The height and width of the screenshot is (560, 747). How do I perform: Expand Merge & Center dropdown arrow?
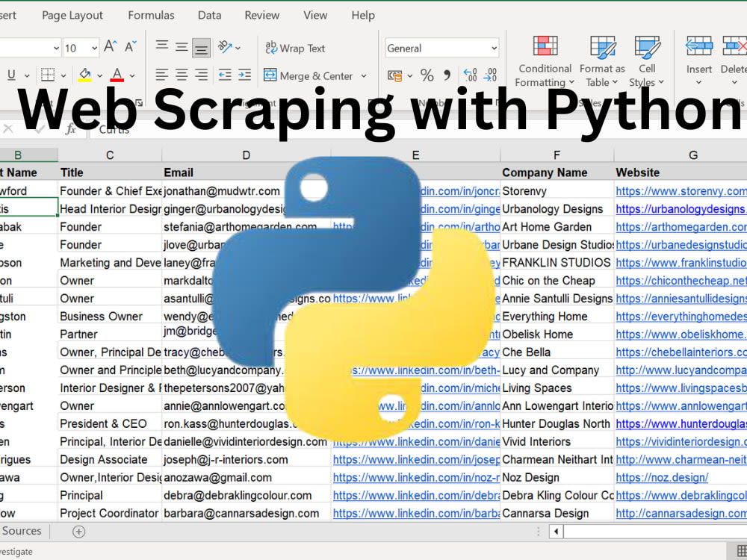(364, 75)
